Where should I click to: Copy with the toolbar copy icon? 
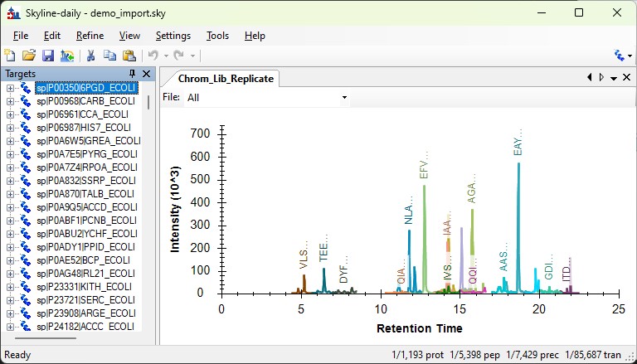[109, 56]
